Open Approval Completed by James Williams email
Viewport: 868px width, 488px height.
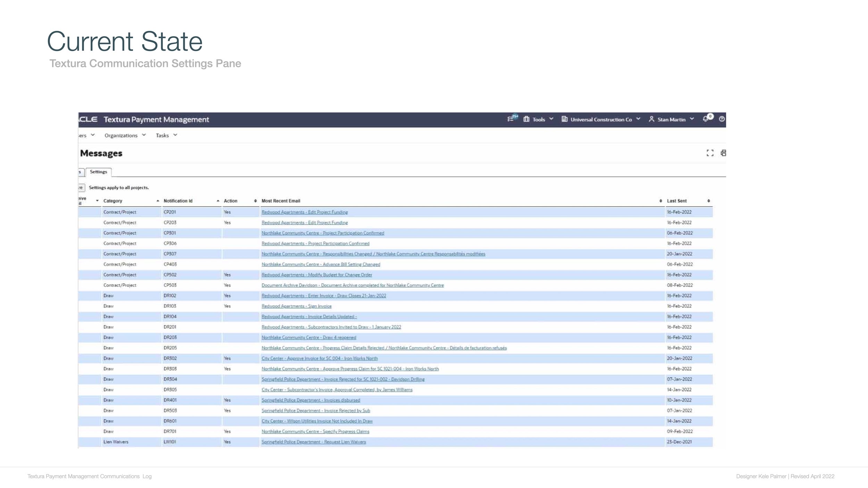pyautogui.click(x=337, y=389)
